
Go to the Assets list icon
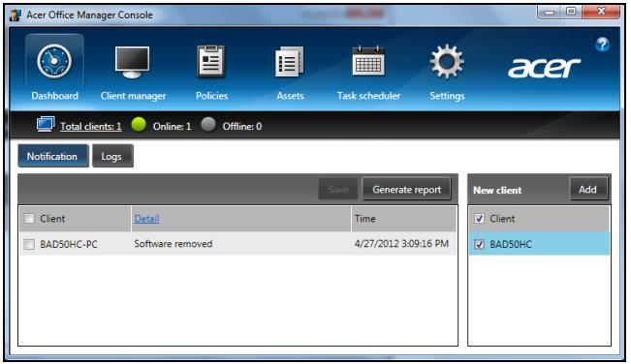pos(290,61)
